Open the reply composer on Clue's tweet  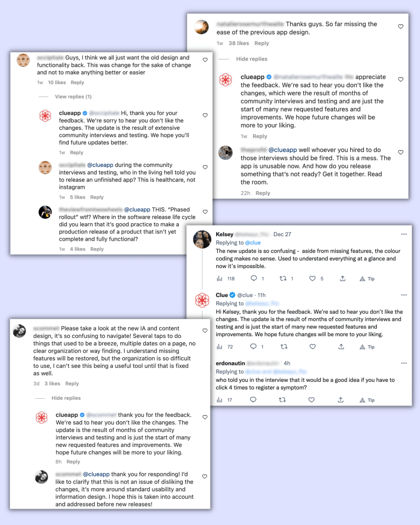pyautogui.click(x=253, y=346)
